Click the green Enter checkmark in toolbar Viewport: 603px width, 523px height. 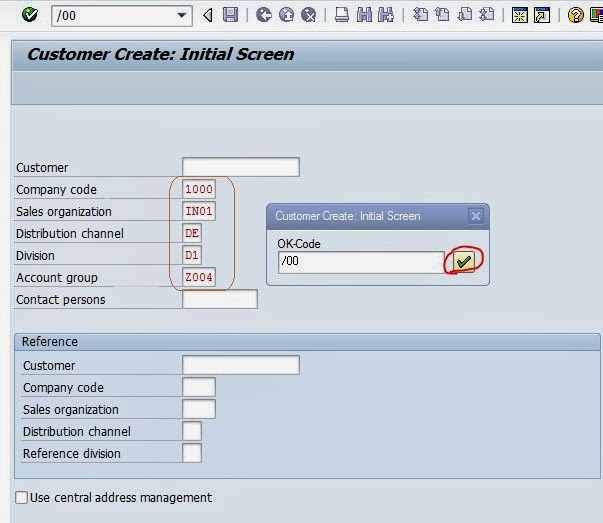tap(29, 15)
